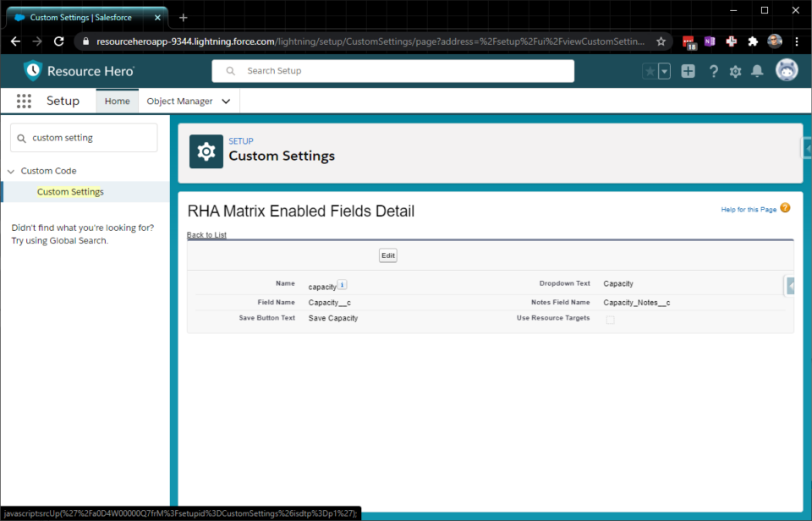Image resolution: width=812 pixels, height=521 pixels.
Task: Open the OneNote extension icon
Action: (710, 41)
